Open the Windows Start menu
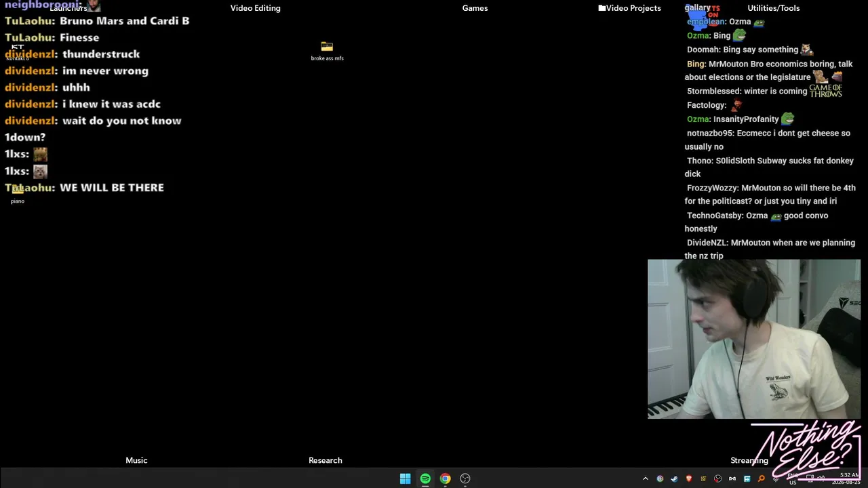This screenshot has height=488, width=868. tap(405, 479)
